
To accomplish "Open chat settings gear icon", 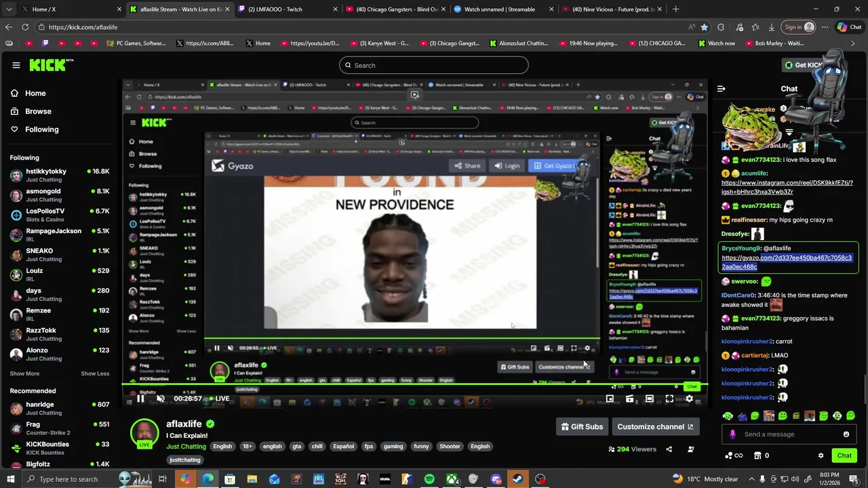I will click(821, 455).
